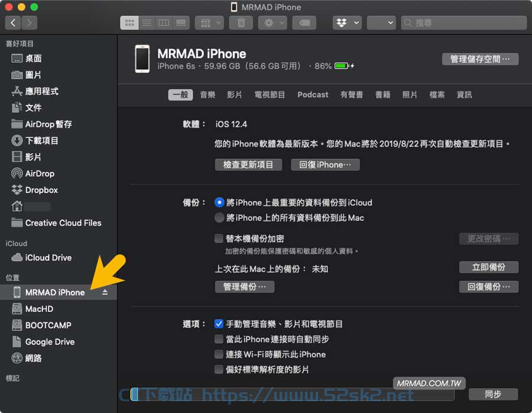This screenshot has height=413, width=532.
Task: Click the storage usage bar
Action: coord(293,394)
